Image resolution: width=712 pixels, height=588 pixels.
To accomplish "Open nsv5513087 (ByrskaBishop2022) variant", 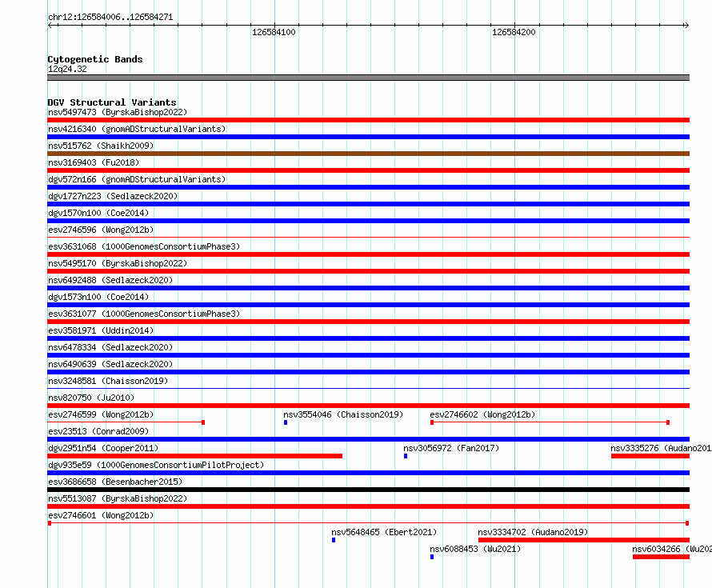I will click(118, 498).
